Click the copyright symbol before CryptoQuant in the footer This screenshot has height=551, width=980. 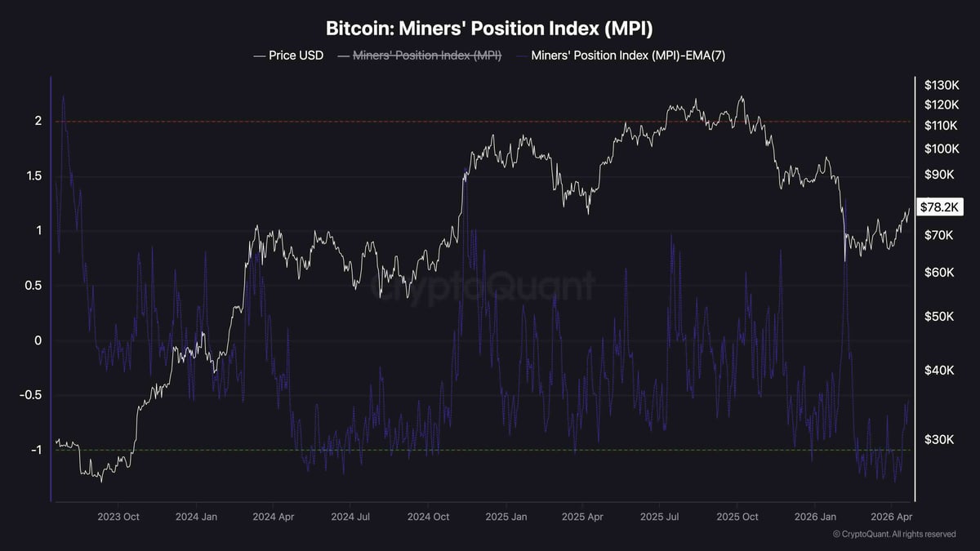click(x=836, y=534)
